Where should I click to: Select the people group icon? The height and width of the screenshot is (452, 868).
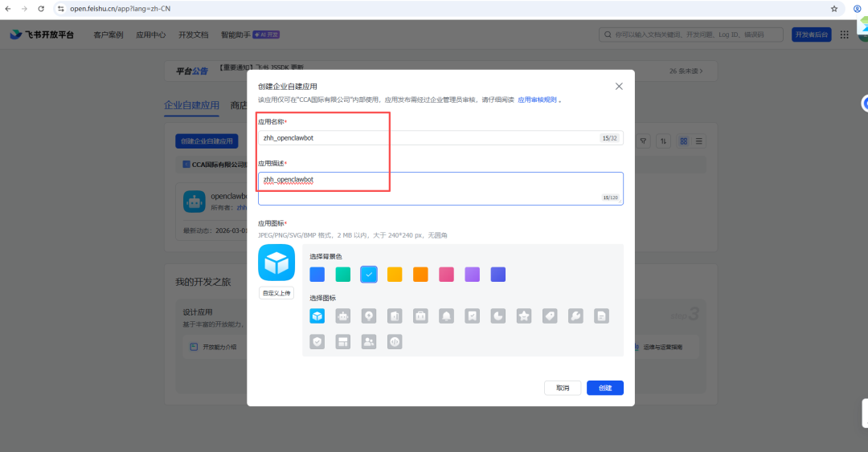pos(369,342)
